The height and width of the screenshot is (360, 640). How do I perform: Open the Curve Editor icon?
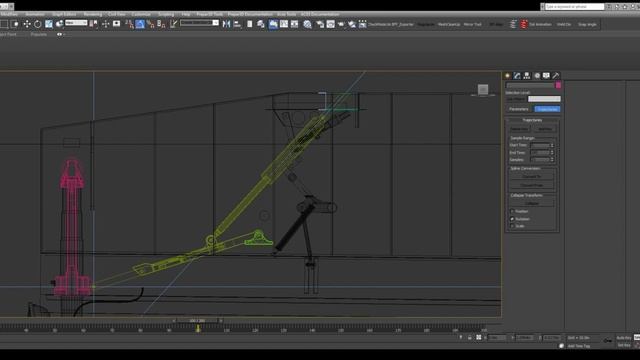pos(284,24)
